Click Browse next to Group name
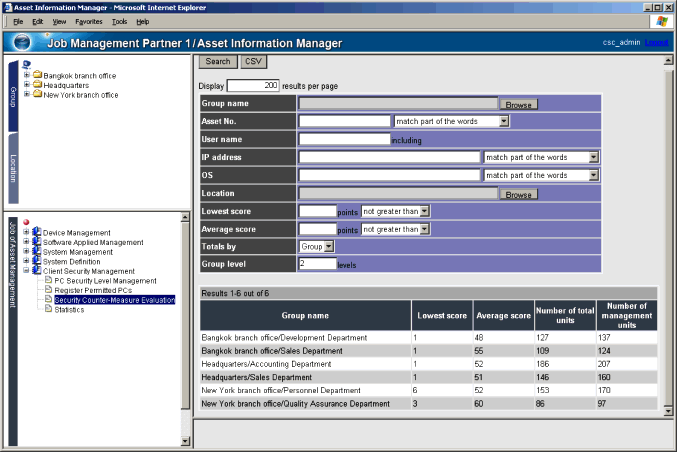Viewport: 677px width, 452px height. click(518, 104)
